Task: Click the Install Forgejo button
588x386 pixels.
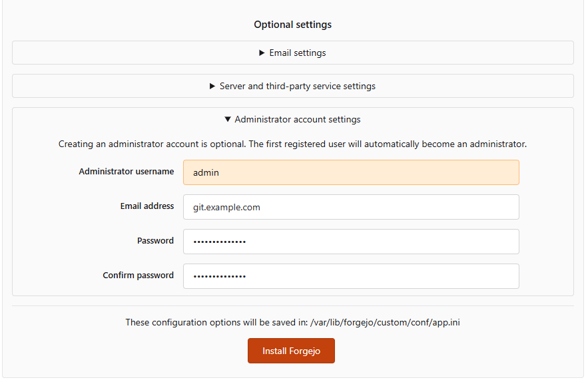Action: [x=291, y=350]
